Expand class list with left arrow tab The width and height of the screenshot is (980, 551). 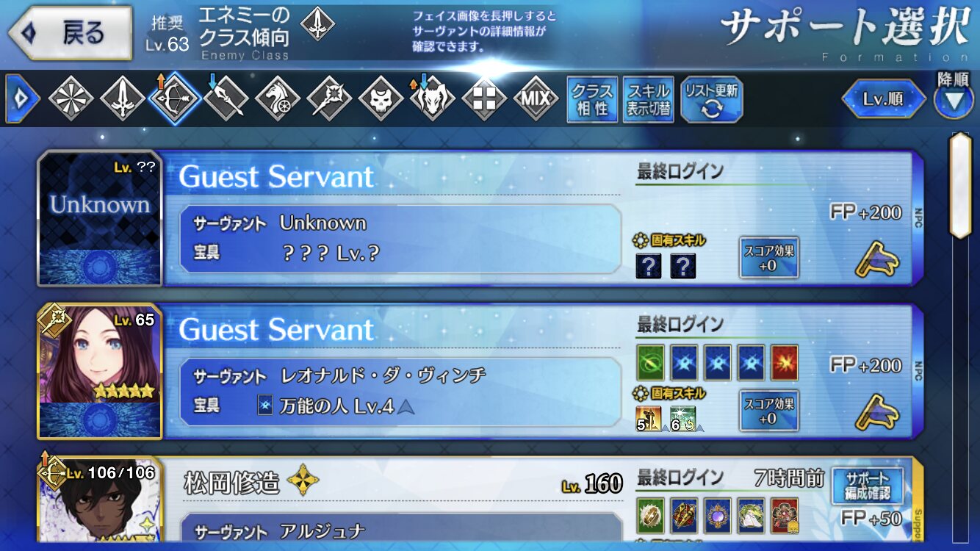[x=22, y=98]
